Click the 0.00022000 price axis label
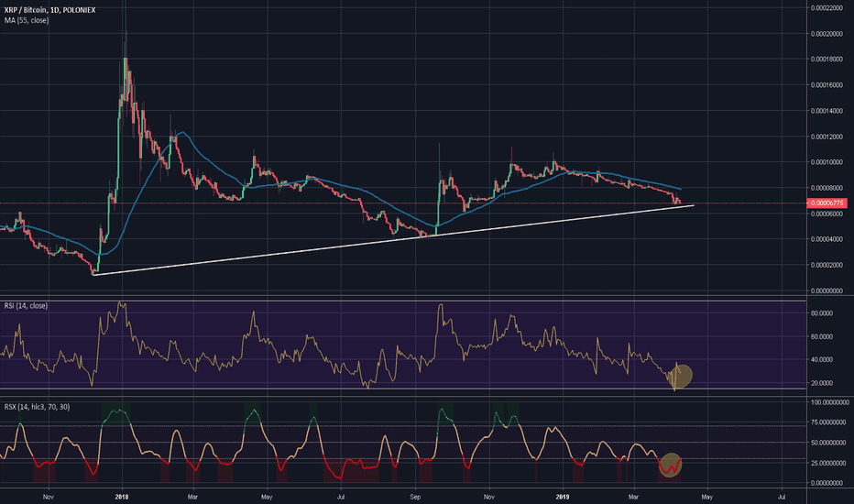854x504 pixels. click(x=827, y=7)
